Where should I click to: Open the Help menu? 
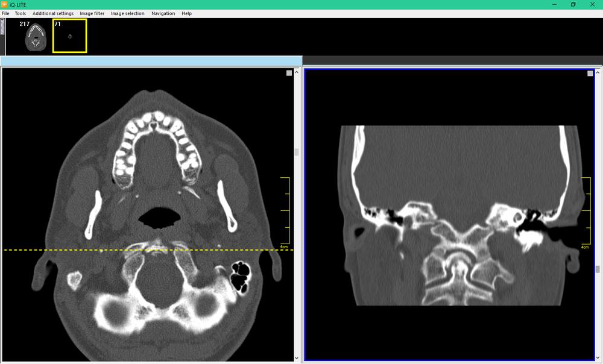187,13
